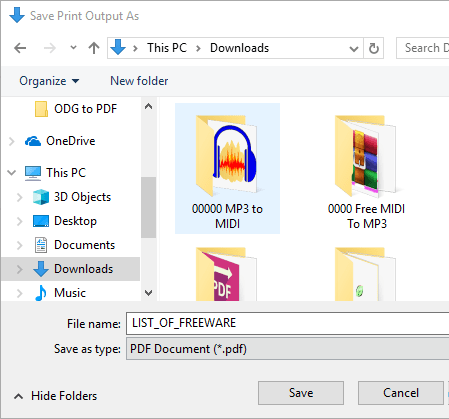This screenshot has height=419, width=449.
Task: Open OneDrive in the navigation pane
Action: [70, 141]
